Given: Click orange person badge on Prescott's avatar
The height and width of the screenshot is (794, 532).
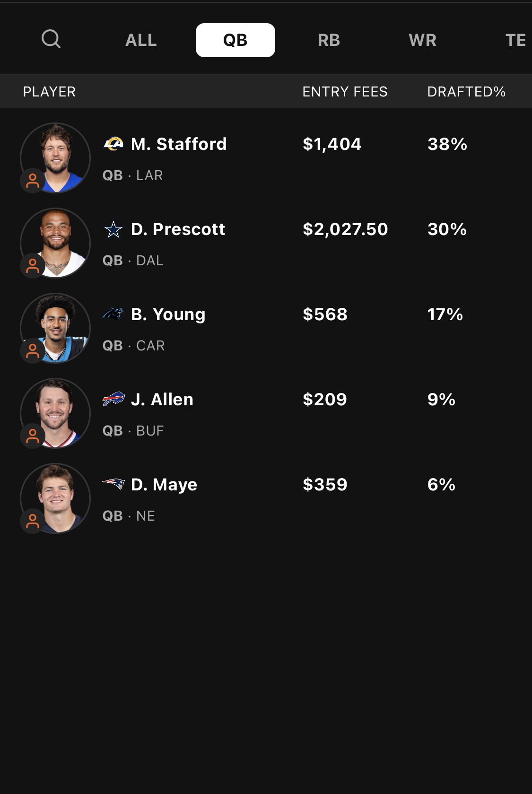Looking at the screenshot, I should 33,266.
